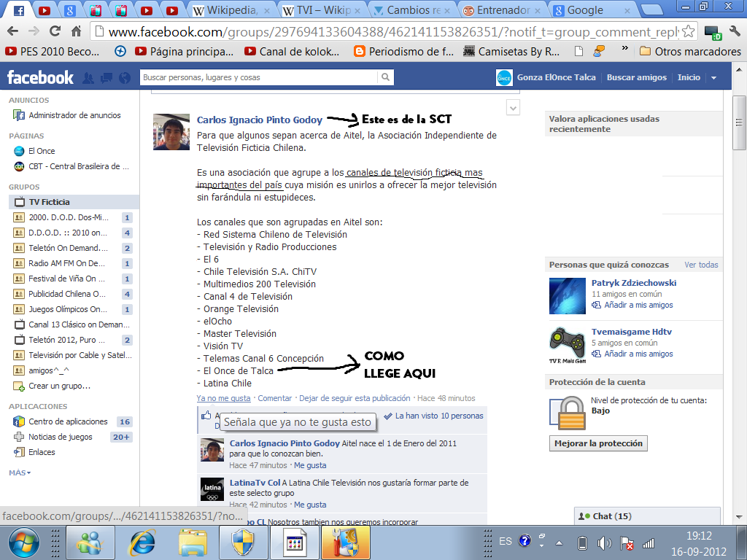Open Canal de kolok bookmark
This screenshot has height=560, width=747.
pyautogui.click(x=292, y=51)
